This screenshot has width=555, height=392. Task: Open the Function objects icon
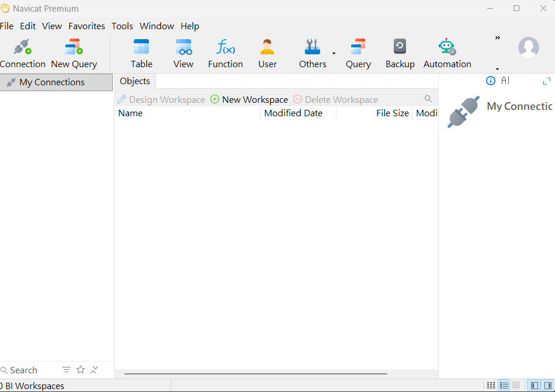(226, 47)
